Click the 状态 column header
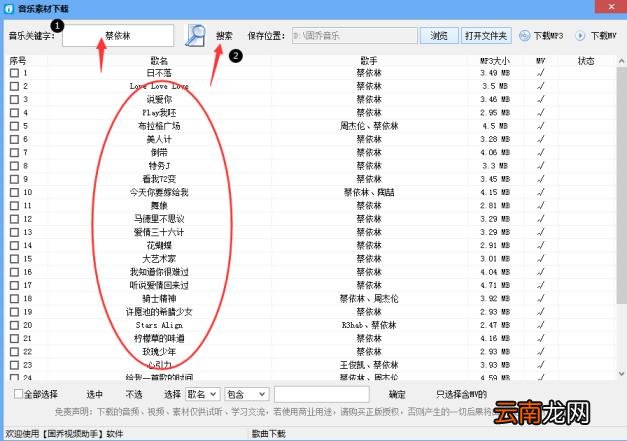The height and width of the screenshot is (441, 627). point(586,61)
